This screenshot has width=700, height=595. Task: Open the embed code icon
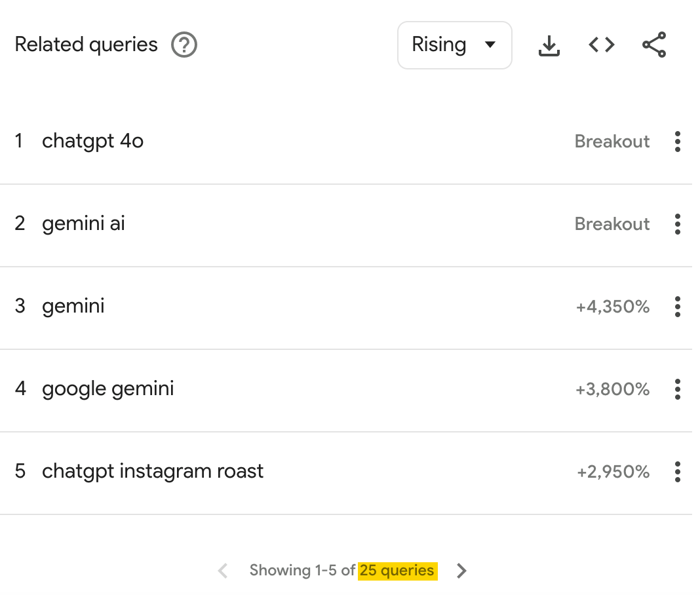tap(600, 45)
